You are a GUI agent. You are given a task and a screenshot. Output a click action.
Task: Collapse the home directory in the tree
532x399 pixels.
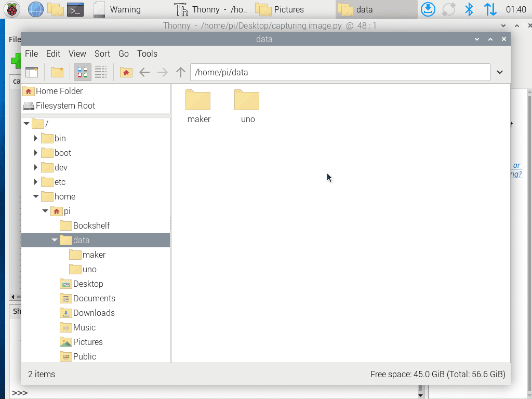pos(35,196)
